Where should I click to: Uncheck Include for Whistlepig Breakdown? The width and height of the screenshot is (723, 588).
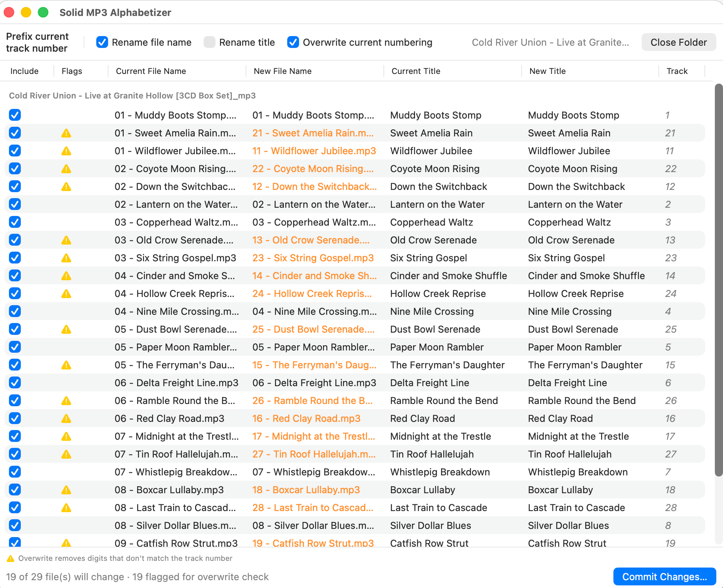[15, 472]
